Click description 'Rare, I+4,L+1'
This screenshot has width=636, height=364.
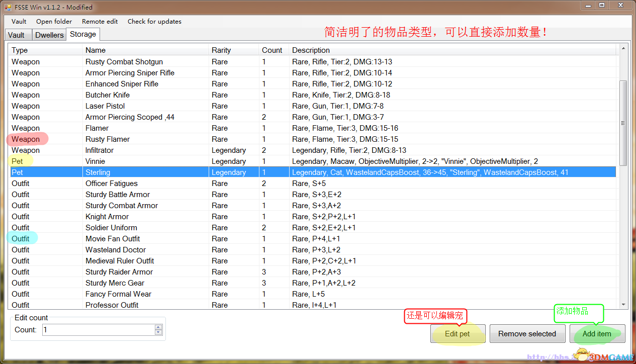[x=314, y=305]
